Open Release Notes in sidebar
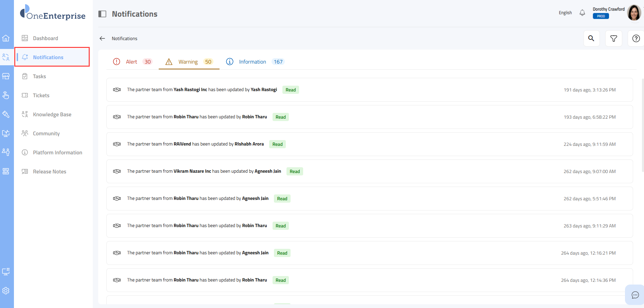Viewport: 644px width, 308px height. tap(50, 172)
